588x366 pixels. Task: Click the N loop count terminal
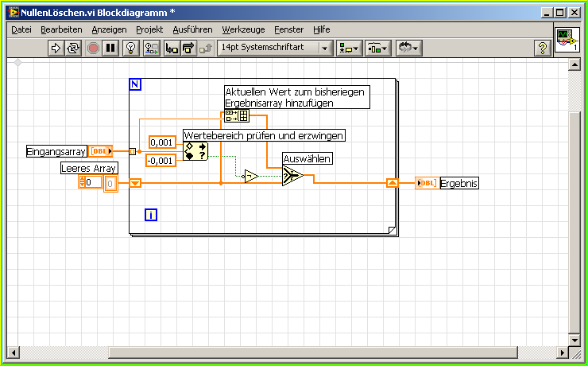tap(135, 85)
